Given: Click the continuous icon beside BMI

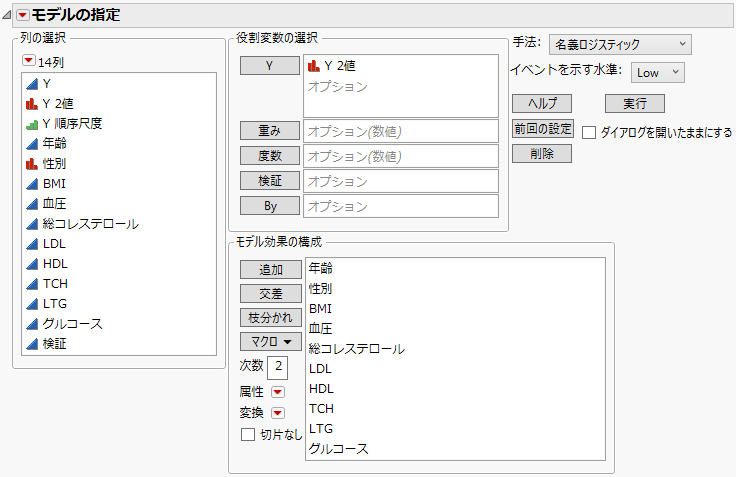Looking at the screenshot, I should click(x=31, y=183).
